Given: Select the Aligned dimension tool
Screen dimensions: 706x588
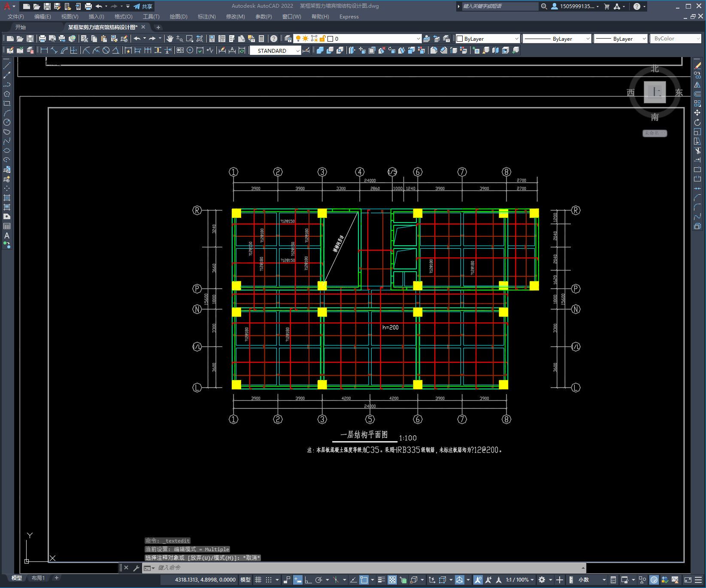Looking at the screenshot, I should [x=54, y=50].
